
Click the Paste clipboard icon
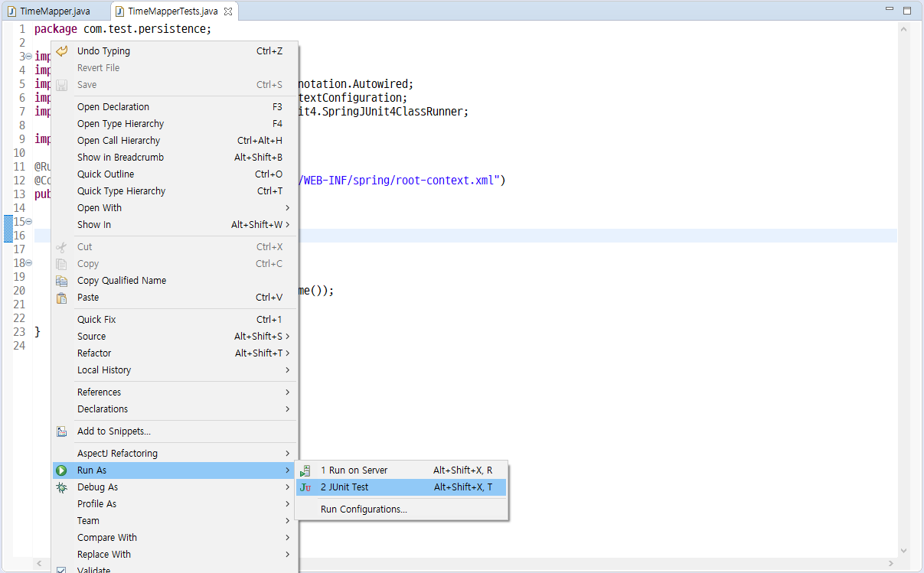62,298
